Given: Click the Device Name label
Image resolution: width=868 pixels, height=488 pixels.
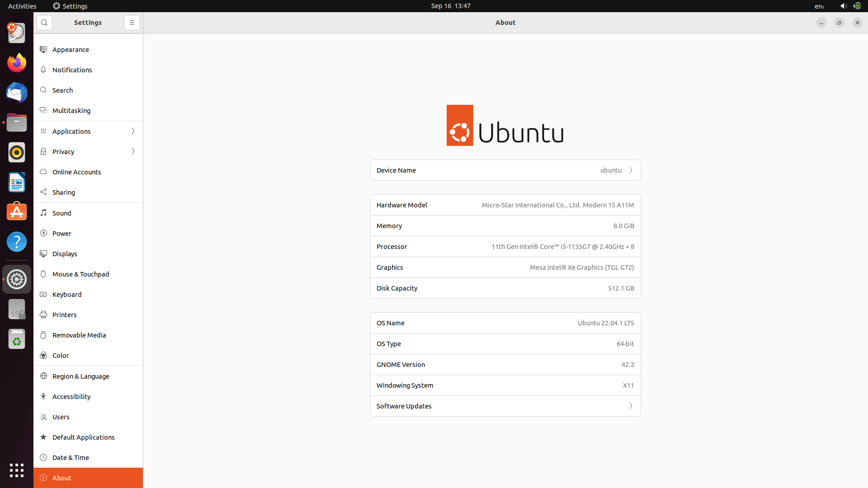Looking at the screenshot, I should pos(396,170).
